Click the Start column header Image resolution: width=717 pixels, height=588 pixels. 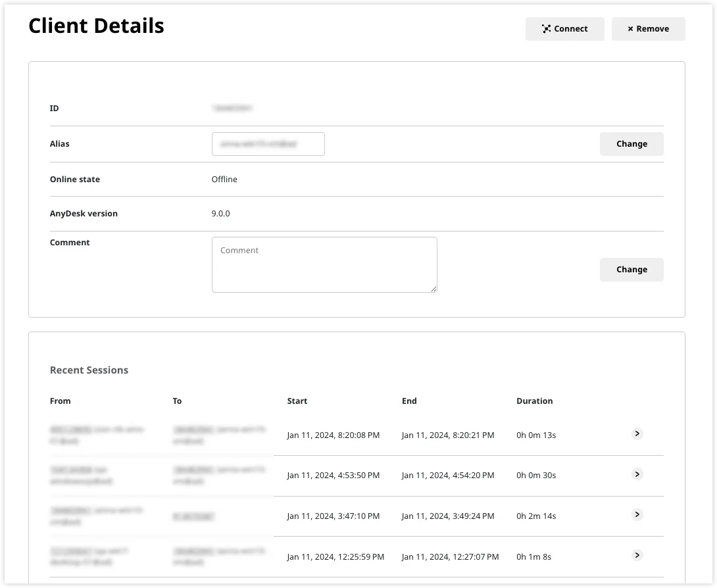(x=297, y=401)
